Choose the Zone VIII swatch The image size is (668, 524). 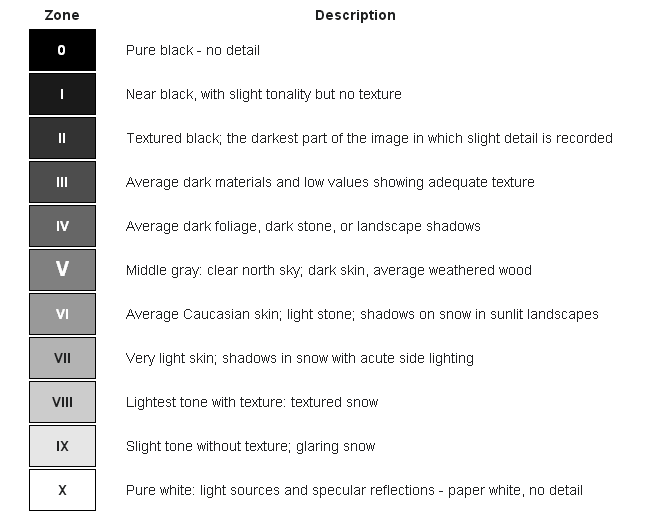point(62,402)
